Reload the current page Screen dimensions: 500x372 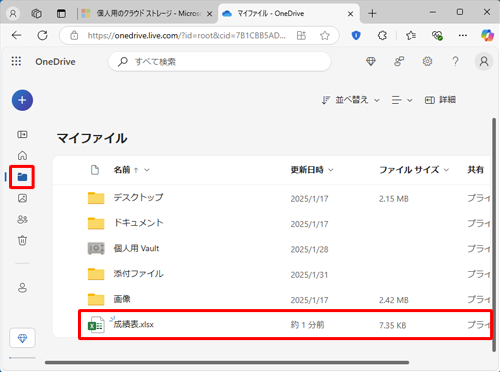tap(42, 35)
